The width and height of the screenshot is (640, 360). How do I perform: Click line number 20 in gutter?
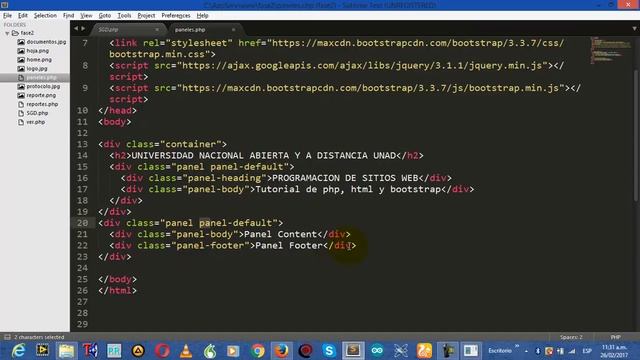coord(82,223)
